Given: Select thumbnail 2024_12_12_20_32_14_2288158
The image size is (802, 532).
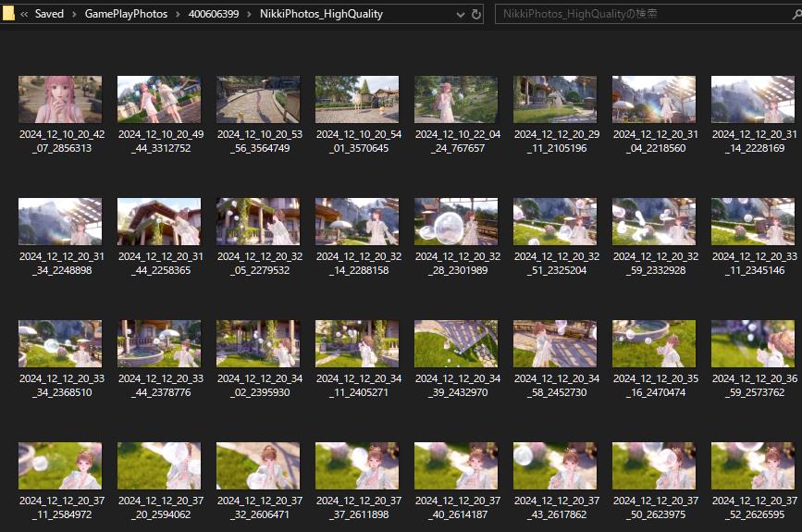Looking at the screenshot, I should pos(357,221).
